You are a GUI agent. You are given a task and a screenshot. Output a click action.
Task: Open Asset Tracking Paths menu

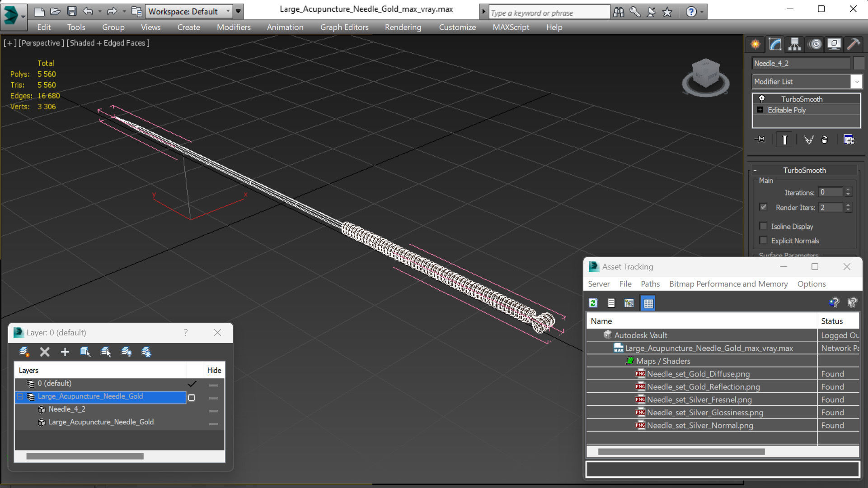pos(650,284)
